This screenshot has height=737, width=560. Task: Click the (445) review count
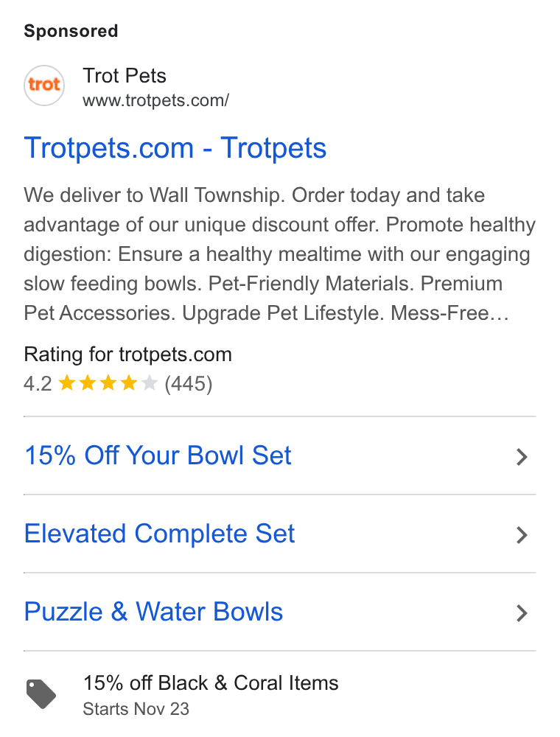(189, 383)
